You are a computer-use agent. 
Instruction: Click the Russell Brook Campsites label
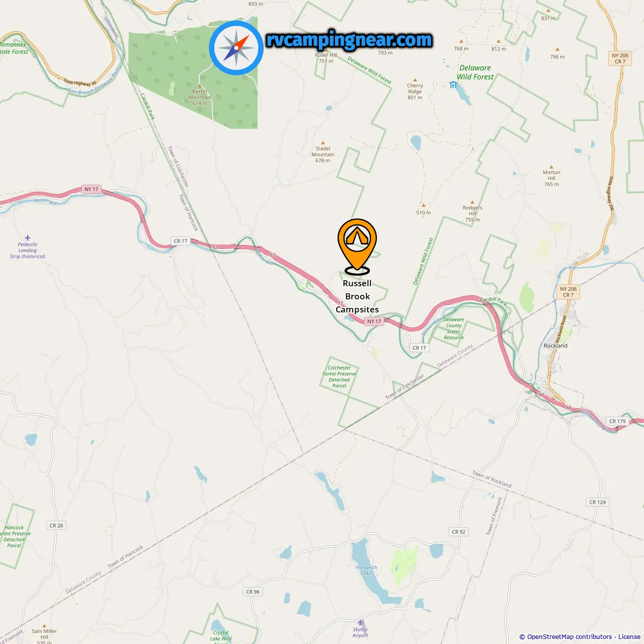click(357, 296)
